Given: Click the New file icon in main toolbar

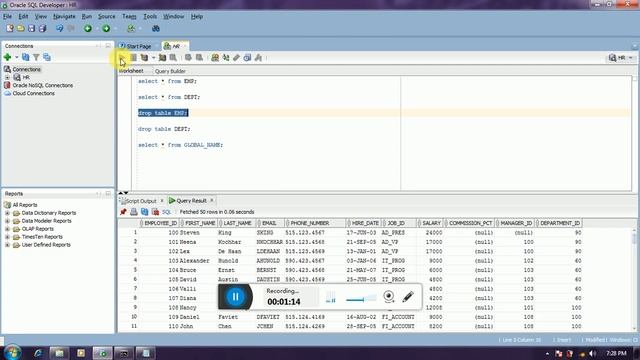Looking at the screenshot, I should 10,28.
